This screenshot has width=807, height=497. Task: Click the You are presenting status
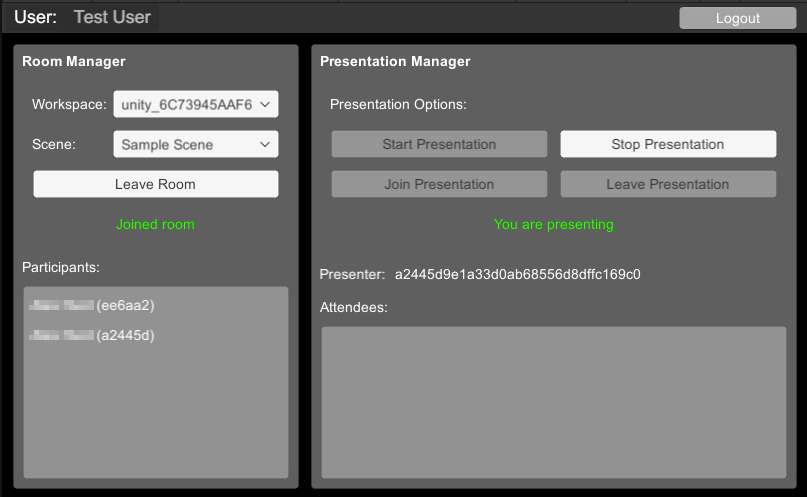[553, 224]
